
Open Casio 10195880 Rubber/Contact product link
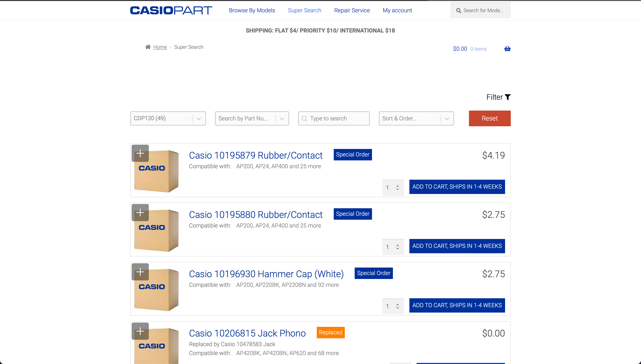click(x=256, y=215)
